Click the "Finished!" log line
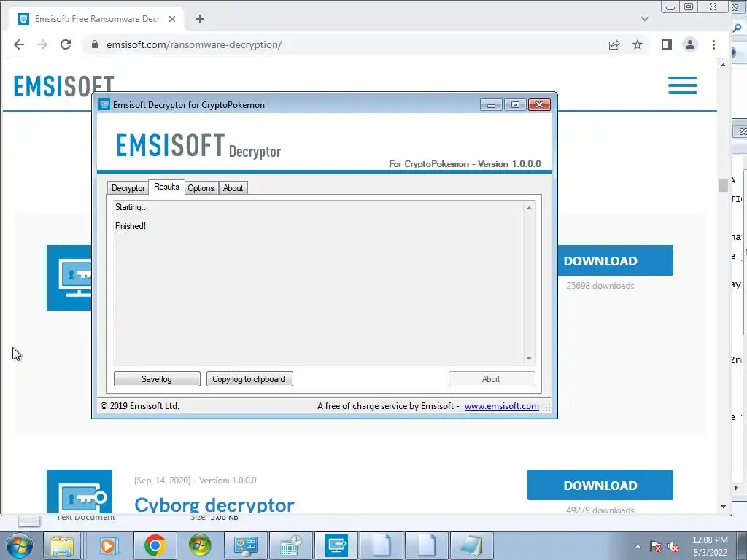Screen dimensions: 747x560 point(131,226)
